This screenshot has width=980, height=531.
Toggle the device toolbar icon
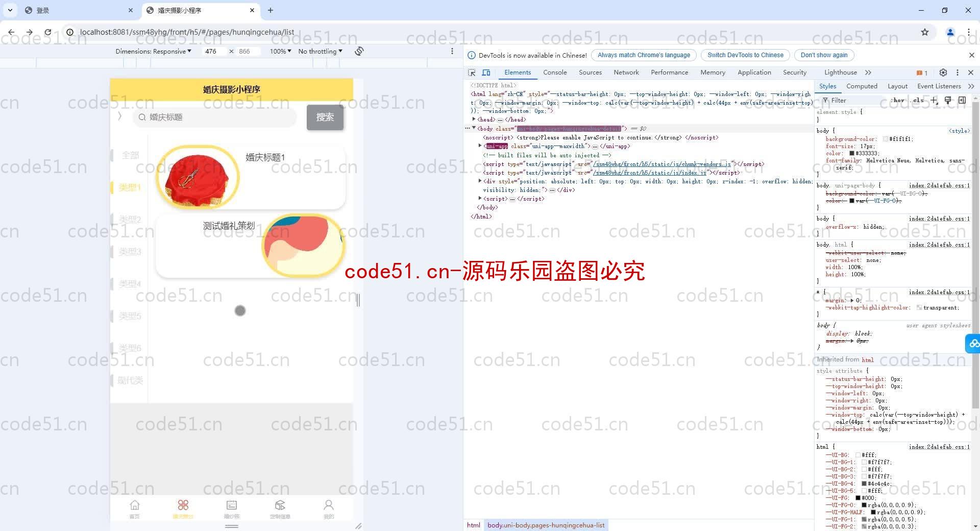[x=486, y=73]
